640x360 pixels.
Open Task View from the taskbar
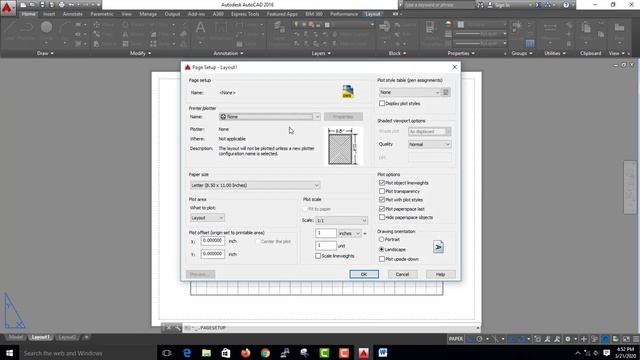[x=167, y=353]
